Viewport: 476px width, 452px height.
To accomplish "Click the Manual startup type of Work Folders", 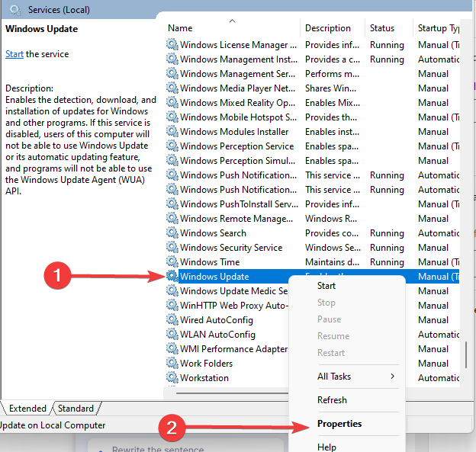I will click(x=433, y=364).
